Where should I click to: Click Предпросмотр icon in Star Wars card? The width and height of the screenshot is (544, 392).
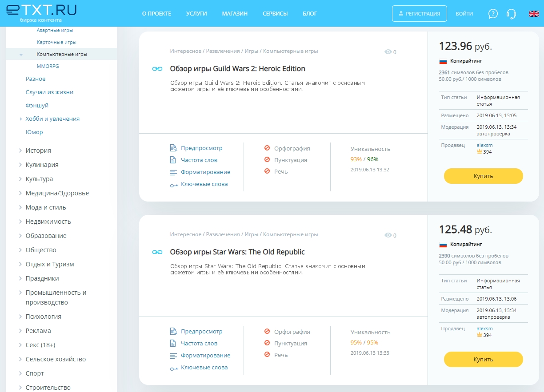pos(173,331)
